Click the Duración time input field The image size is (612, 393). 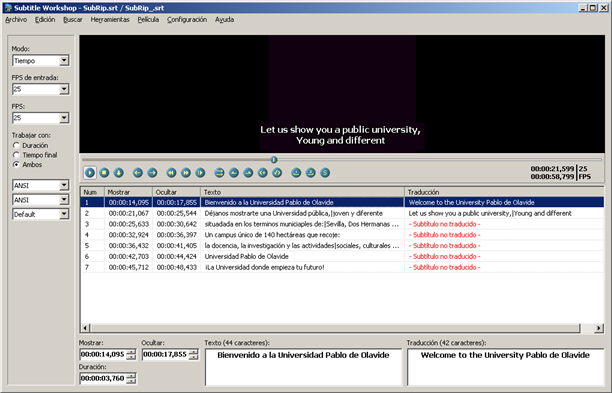point(103,378)
